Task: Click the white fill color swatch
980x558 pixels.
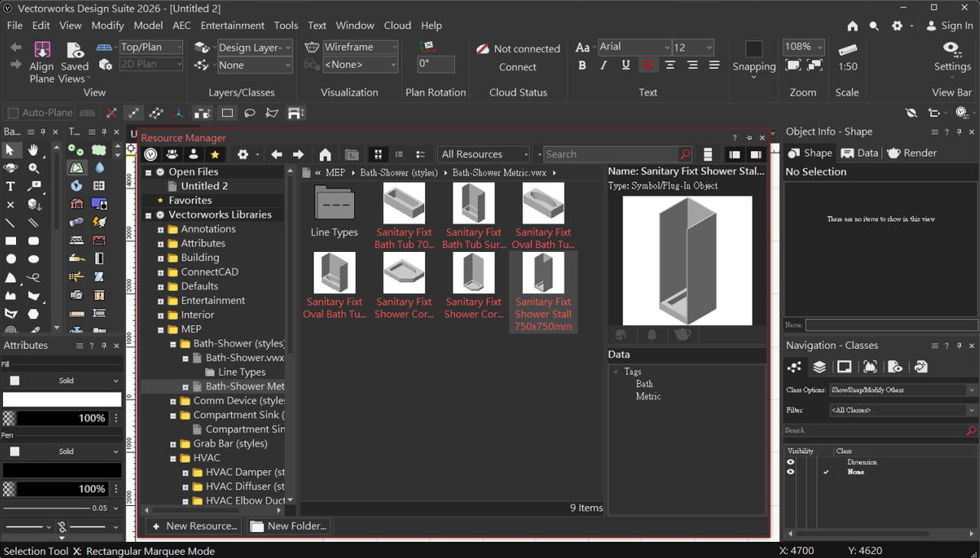Action: tap(62, 400)
